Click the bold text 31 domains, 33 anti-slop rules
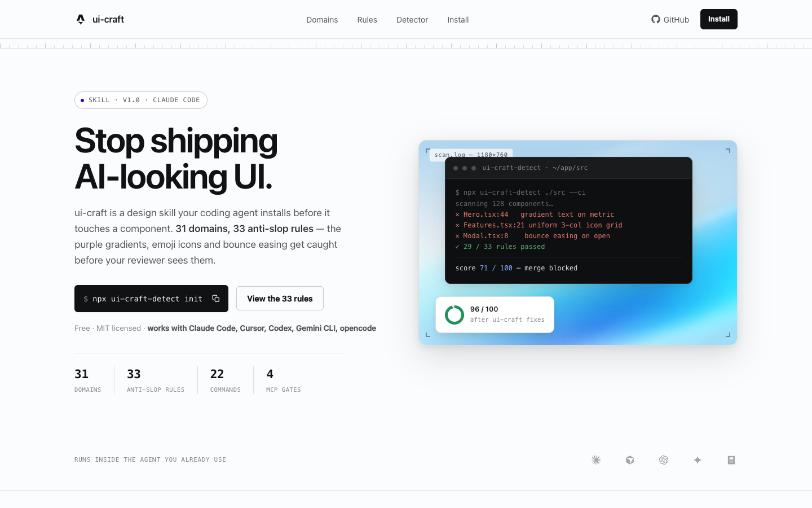812x508 pixels. (244, 229)
